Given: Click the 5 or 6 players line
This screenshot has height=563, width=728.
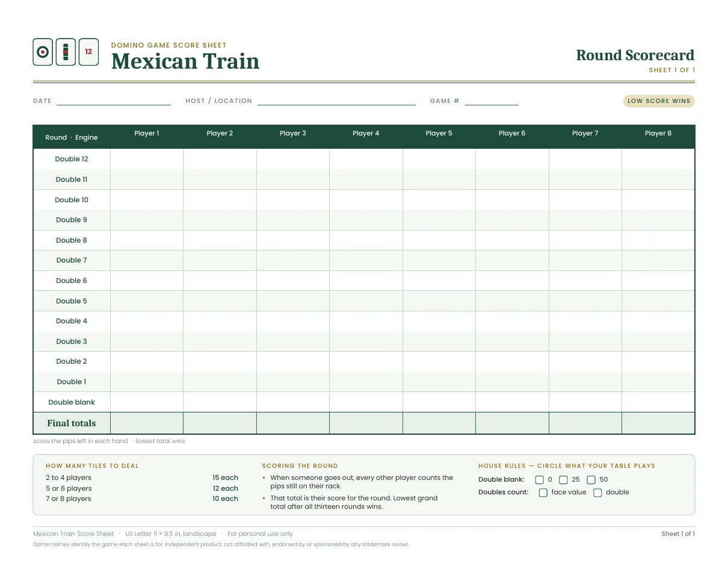Looking at the screenshot, I should (69, 488).
